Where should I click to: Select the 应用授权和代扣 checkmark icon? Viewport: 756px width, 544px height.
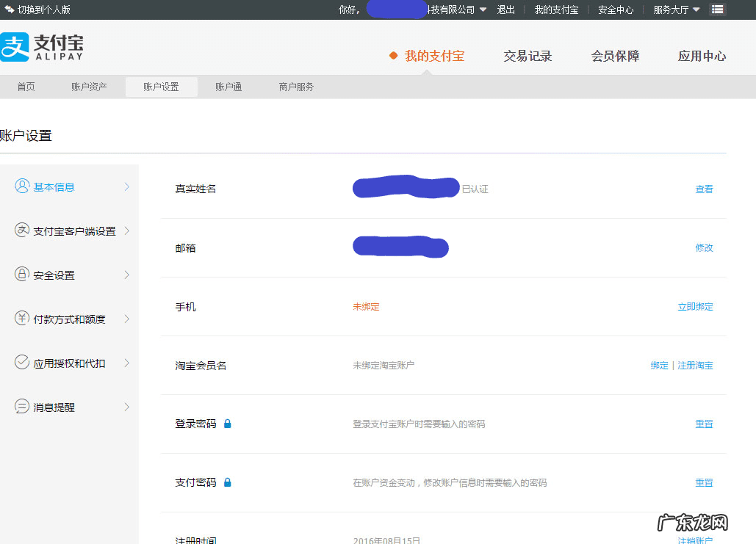21,363
